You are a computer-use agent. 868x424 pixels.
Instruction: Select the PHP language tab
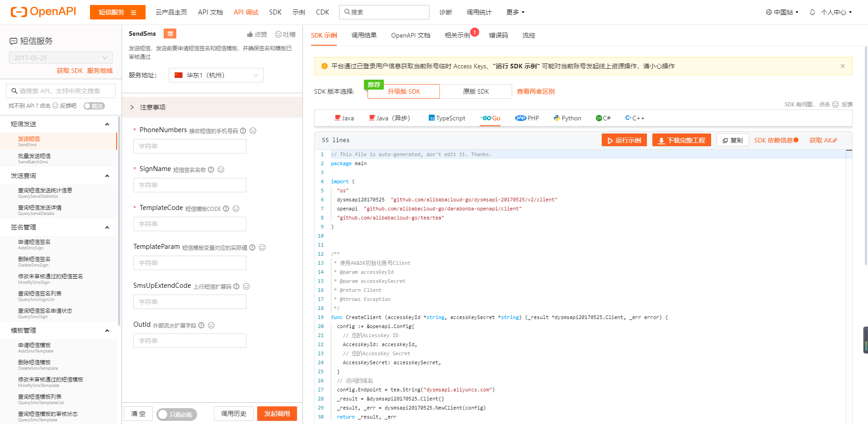pyautogui.click(x=527, y=118)
